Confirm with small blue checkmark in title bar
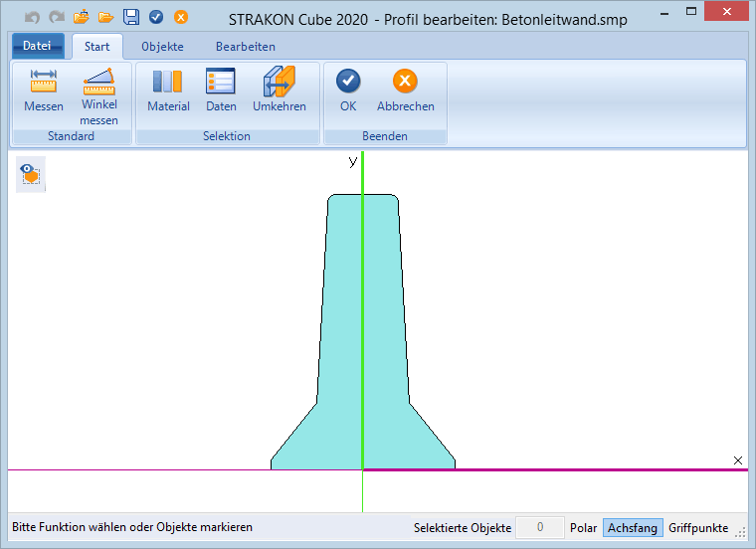Image resolution: width=756 pixels, height=549 pixels. tap(156, 17)
